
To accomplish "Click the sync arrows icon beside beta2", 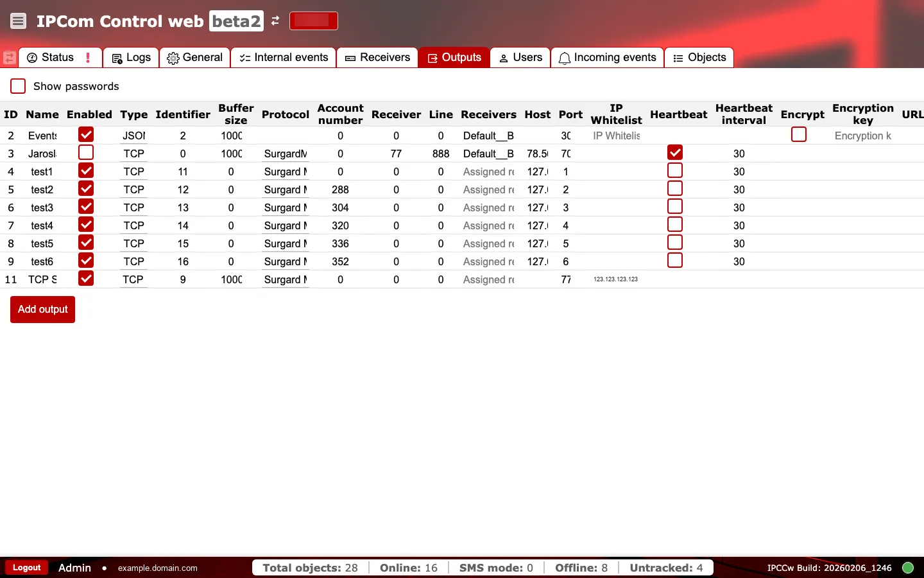I will [x=275, y=21].
